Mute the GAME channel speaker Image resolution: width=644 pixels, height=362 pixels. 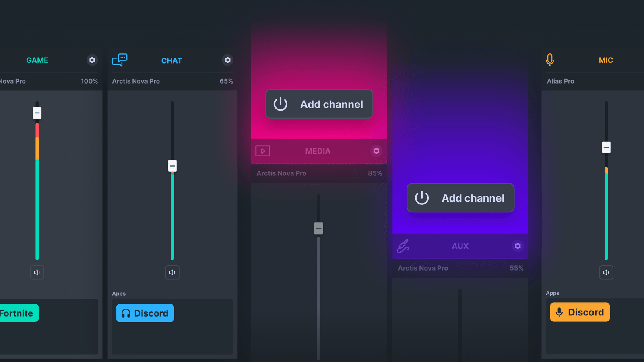[37, 272]
